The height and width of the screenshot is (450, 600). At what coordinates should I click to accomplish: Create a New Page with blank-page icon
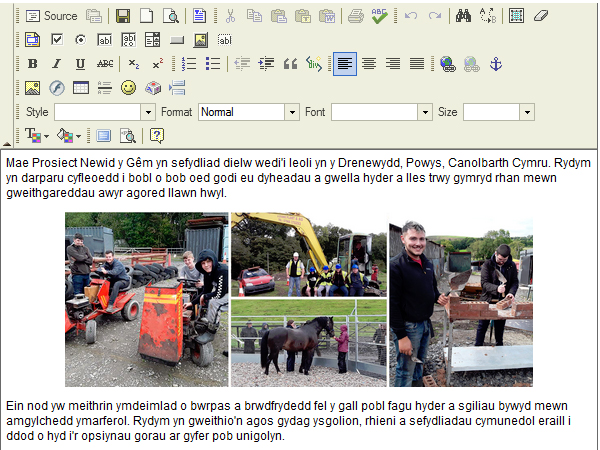click(x=147, y=16)
